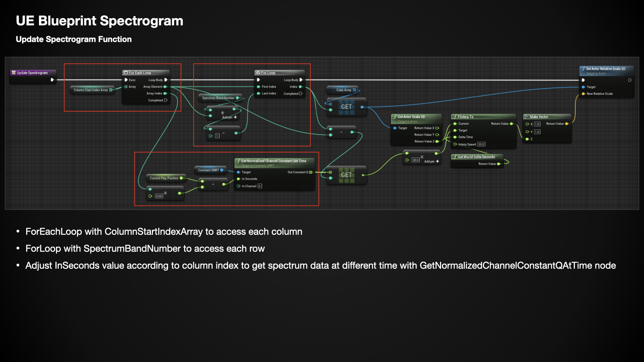Click the Make Vector Return Value pin
This screenshot has width=644, height=362.
[x=567, y=124]
